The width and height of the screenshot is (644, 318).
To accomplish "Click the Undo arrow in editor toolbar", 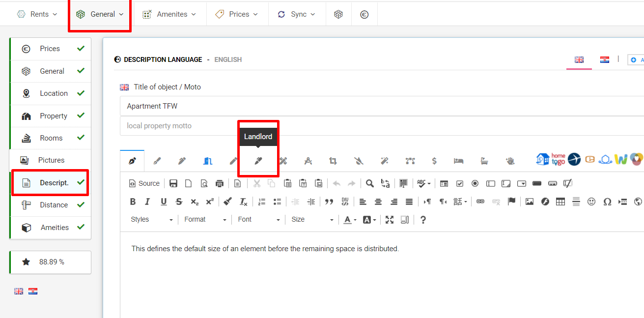I will pos(336,183).
